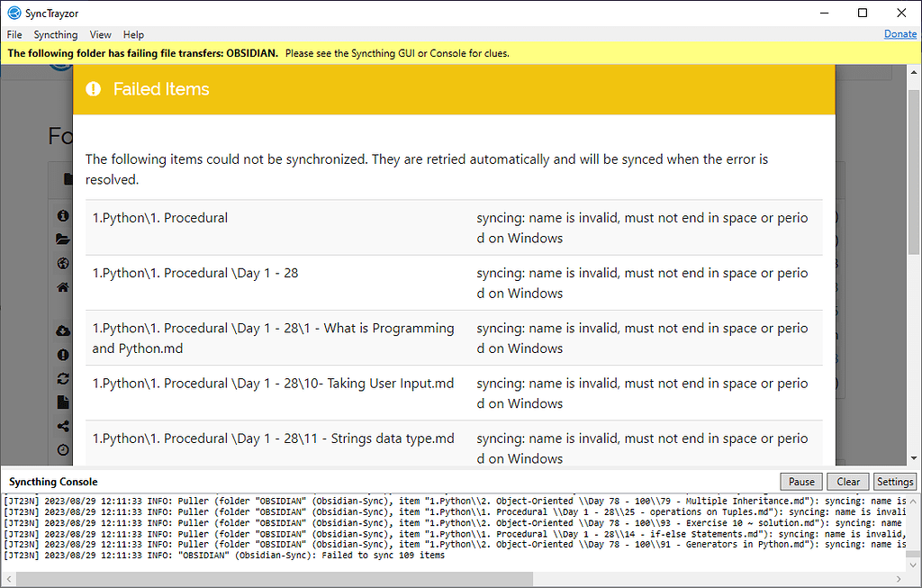
Task: Clear the Syncthing Console log
Action: pyautogui.click(x=847, y=481)
